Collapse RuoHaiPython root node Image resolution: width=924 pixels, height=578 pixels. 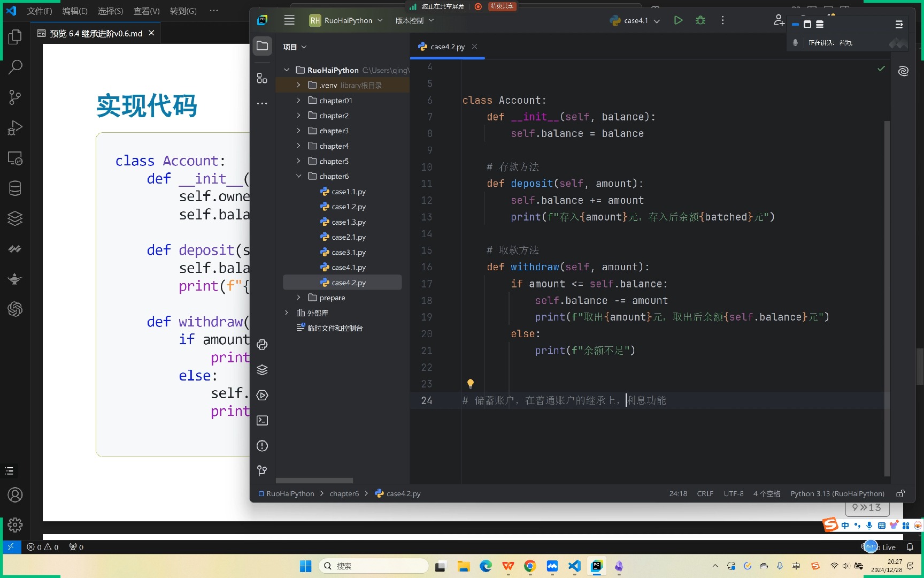[x=287, y=70]
